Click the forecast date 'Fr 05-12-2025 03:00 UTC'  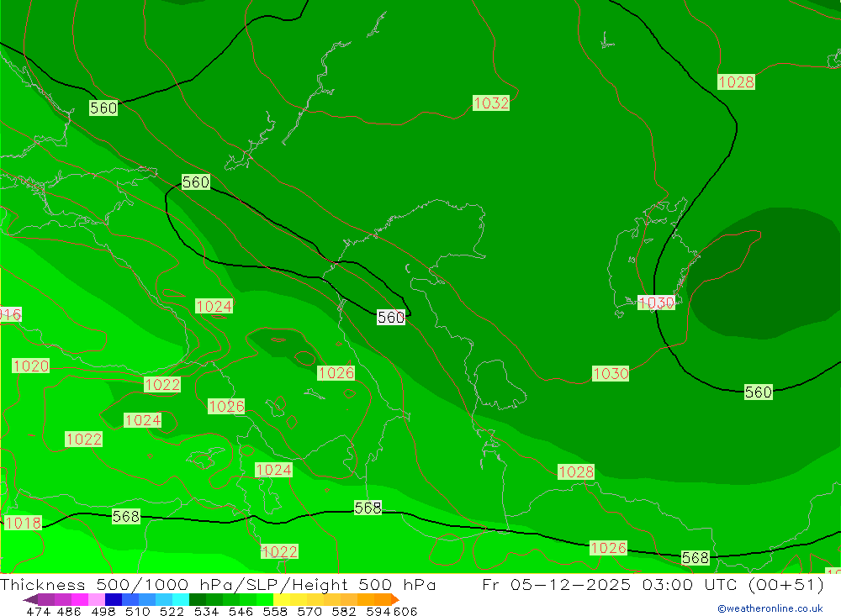click(612, 584)
